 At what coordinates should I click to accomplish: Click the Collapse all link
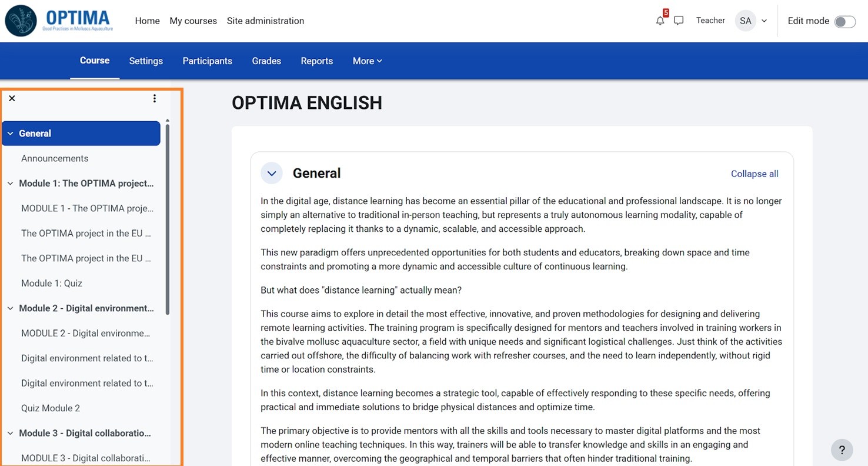(755, 174)
